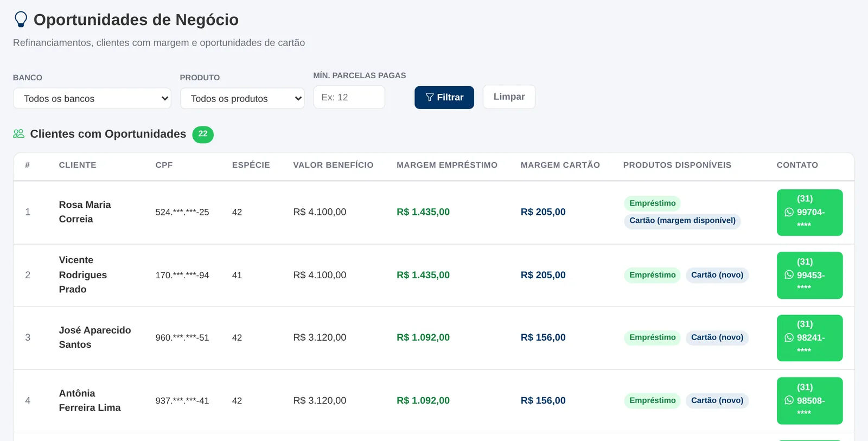Screen dimensions: 868x441
Task: Select client name Vicente Rodrigues Prado
Action: [x=82, y=275]
